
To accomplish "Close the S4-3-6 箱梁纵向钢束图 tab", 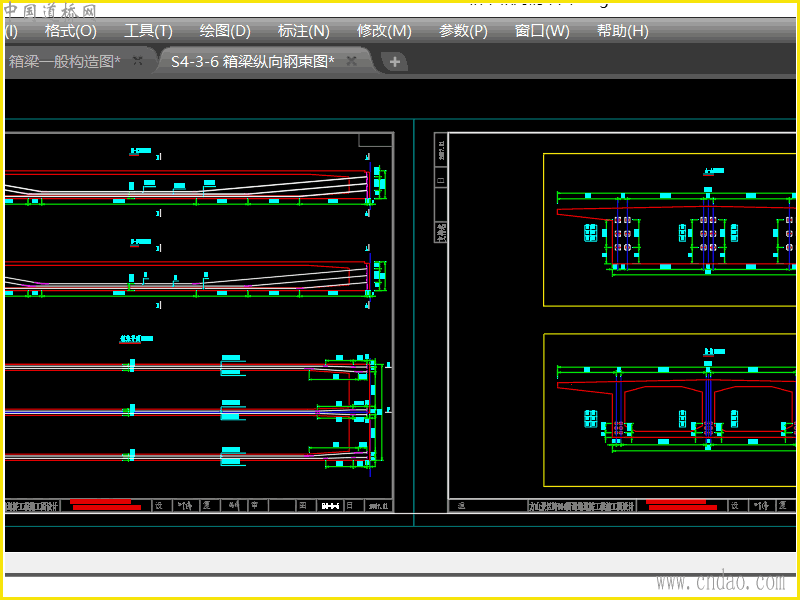I will pyautogui.click(x=351, y=61).
